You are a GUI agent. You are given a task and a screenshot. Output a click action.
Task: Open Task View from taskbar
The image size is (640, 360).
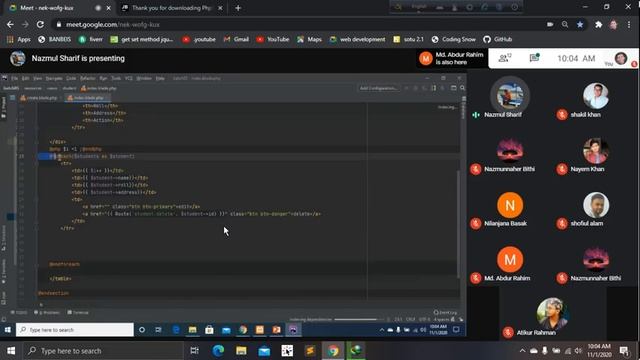point(195,351)
